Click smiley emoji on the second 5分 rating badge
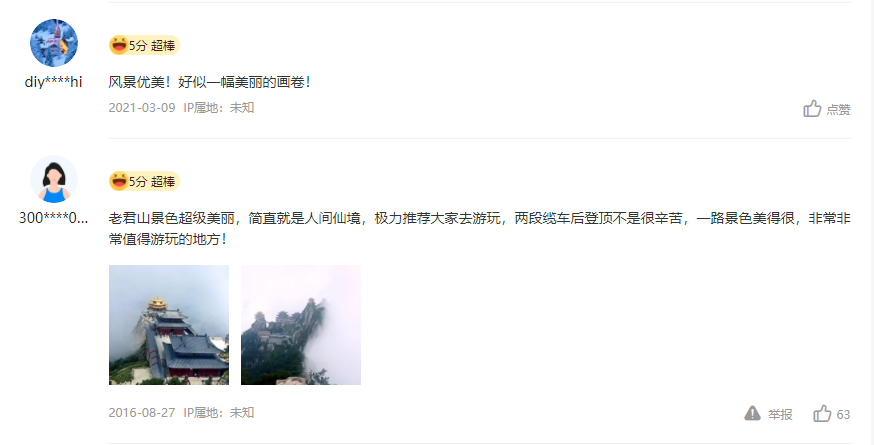 119,181
